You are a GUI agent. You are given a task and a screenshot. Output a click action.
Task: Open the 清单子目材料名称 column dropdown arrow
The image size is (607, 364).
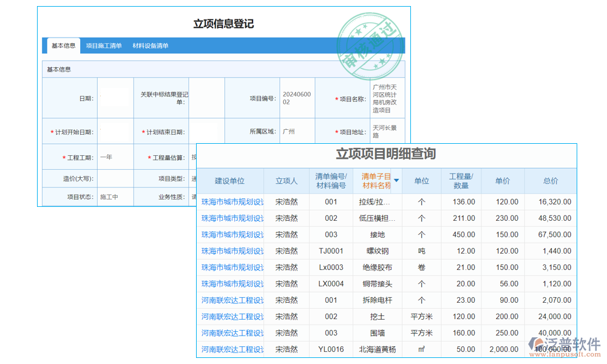(396, 180)
